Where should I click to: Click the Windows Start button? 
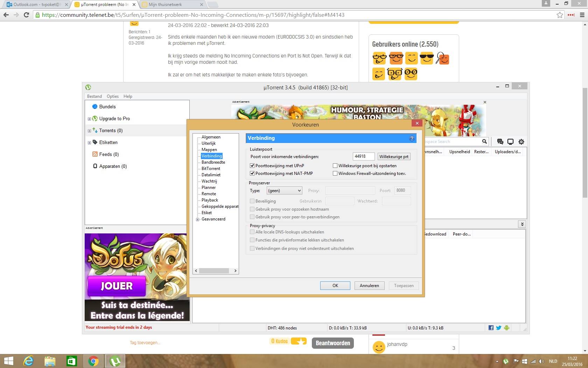click(x=8, y=361)
